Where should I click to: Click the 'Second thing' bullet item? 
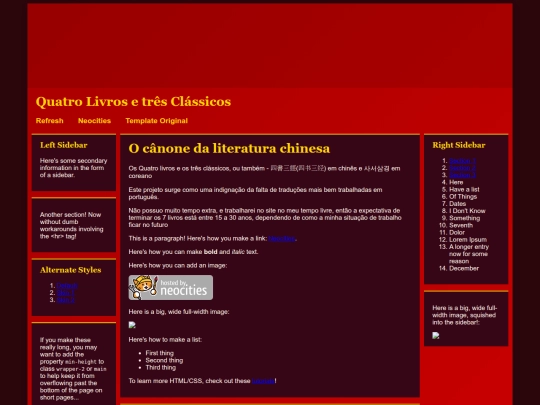pyautogui.click(x=164, y=361)
